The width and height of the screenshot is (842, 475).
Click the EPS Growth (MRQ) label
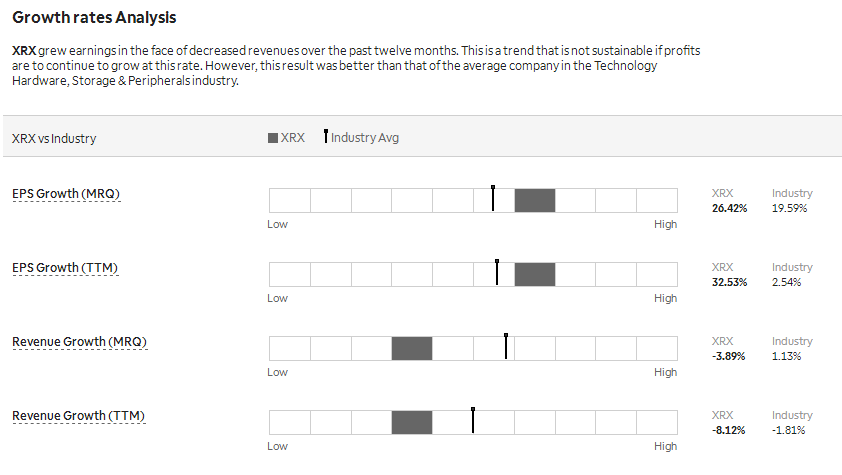[66, 194]
